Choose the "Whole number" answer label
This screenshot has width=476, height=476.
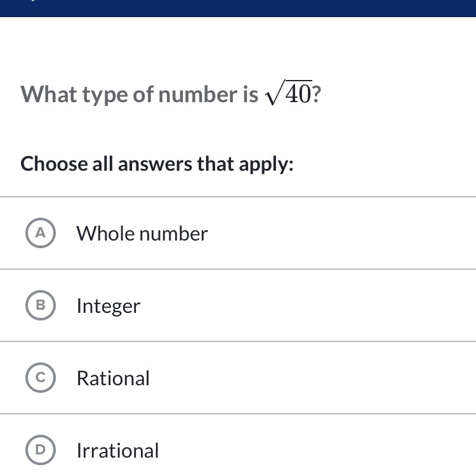pyautogui.click(x=142, y=234)
